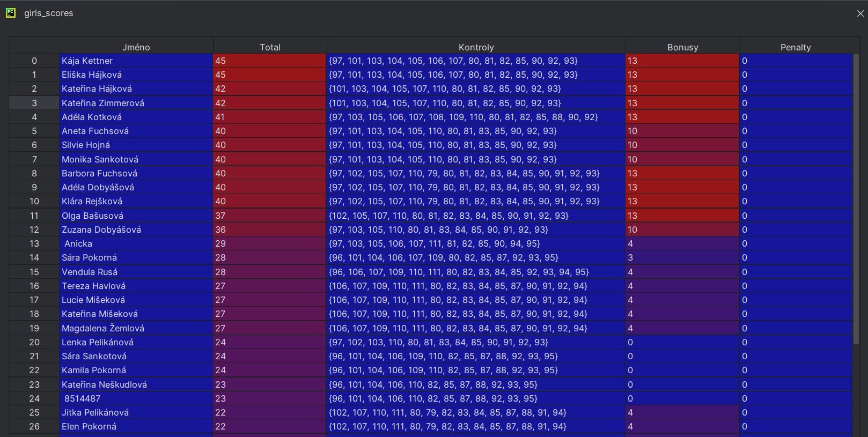Select Olga Bašusová's Kontroly cell
The image size is (868, 437).
point(476,216)
